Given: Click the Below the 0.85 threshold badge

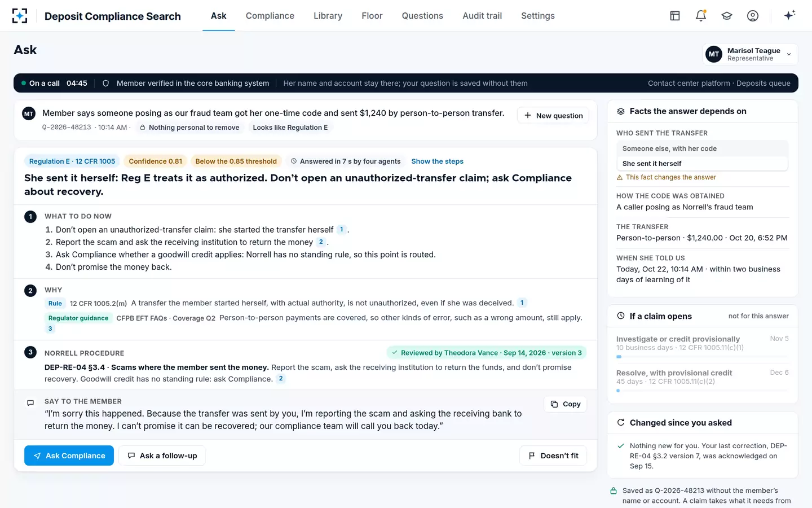Looking at the screenshot, I should click(x=236, y=161).
